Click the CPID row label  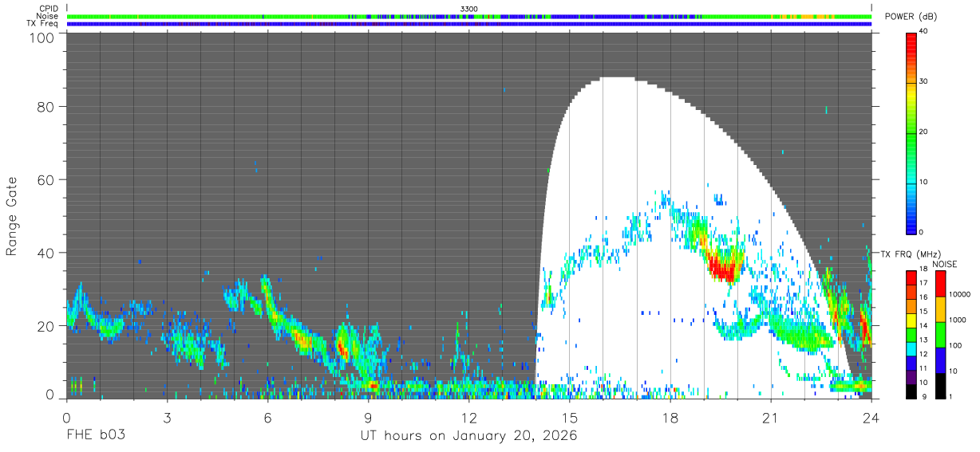[x=48, y=8]
